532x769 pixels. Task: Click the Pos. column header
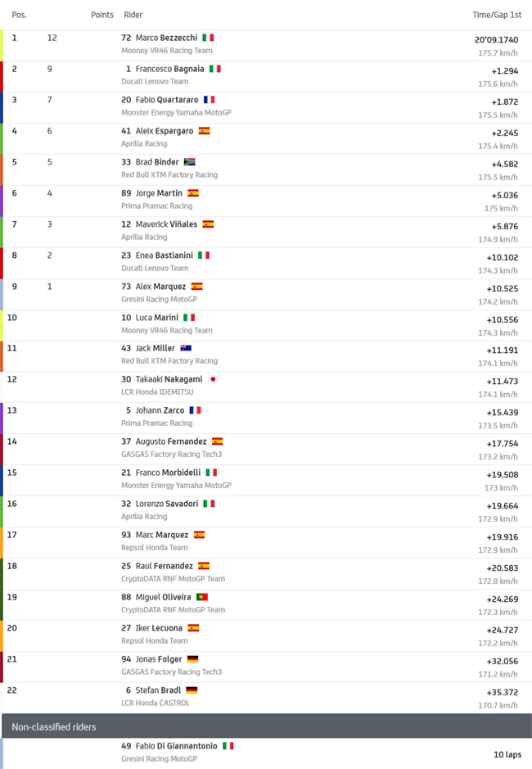19,15
